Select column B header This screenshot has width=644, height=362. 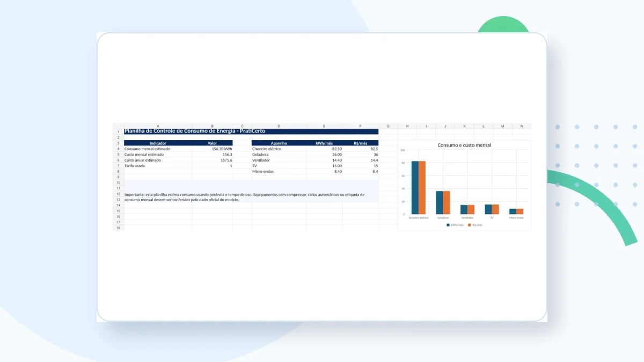click(x=213, y=126)
